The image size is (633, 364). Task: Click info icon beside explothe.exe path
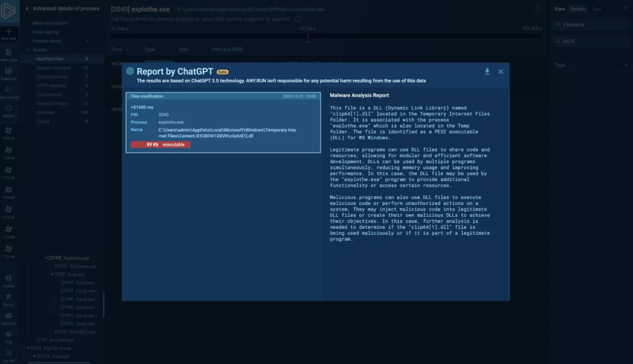coord(537,9)
